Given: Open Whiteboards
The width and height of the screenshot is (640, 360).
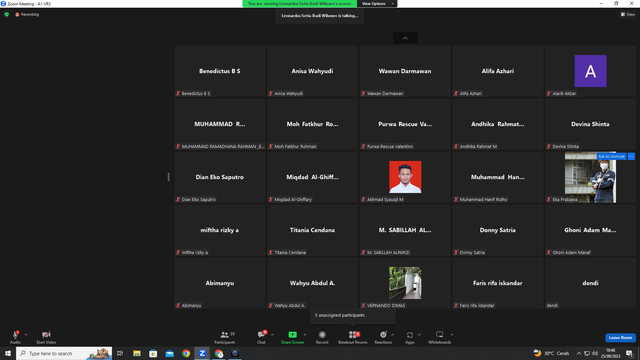Looking at the screenshot, I should pos(440,337).
